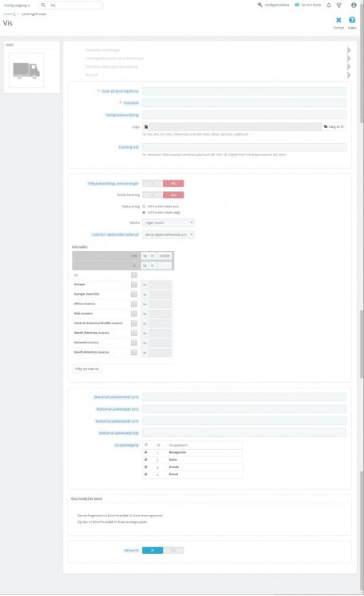Image resolution: width=364 pixels, height=596 pixels.
Task: Open the second wizard step on shipping locations and costs
Action: click(x=114, y=59)
